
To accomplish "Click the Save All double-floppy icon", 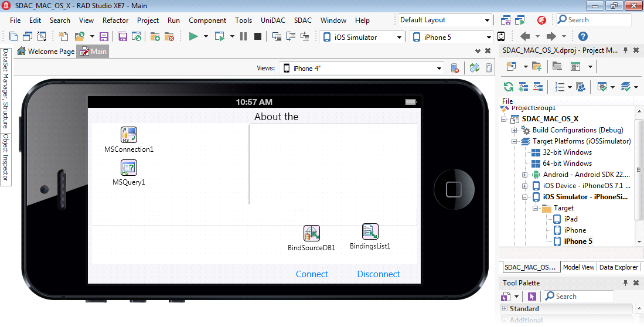I will point(122,36).
